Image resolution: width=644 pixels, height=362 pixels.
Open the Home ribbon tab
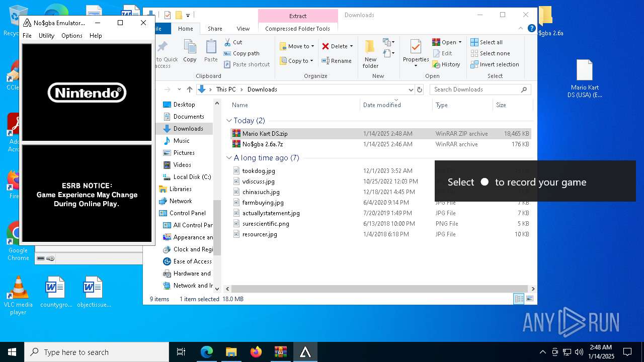[185, 29]
